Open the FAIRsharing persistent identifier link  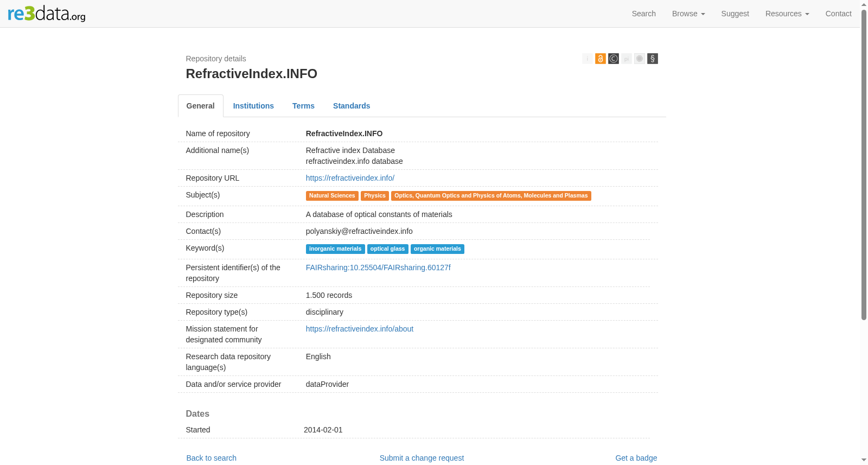tap(378, 267)
